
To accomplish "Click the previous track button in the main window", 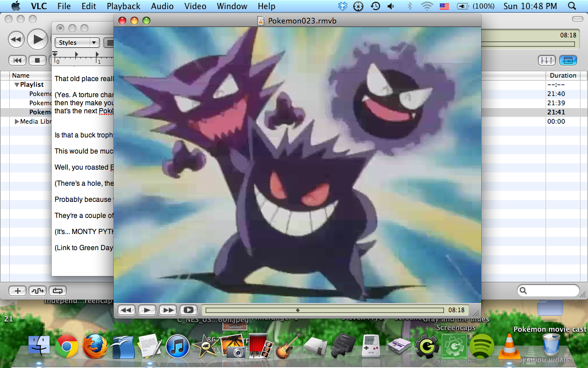I will pos(17,60).
